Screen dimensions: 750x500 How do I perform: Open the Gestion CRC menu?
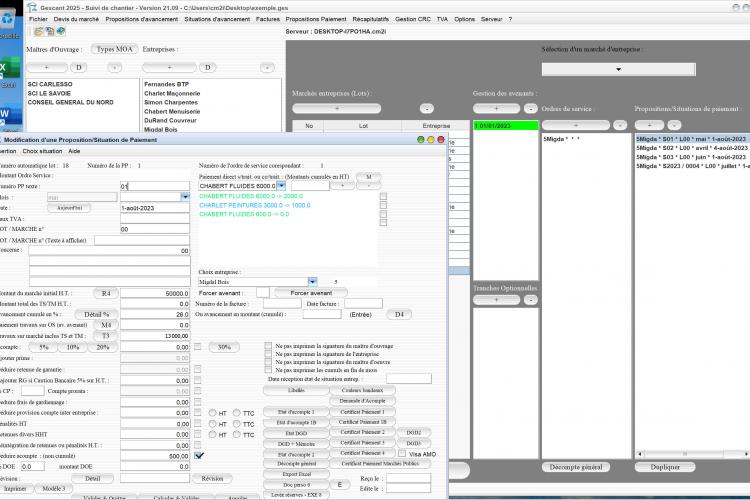pyautogui.click(x=413, y=19)
